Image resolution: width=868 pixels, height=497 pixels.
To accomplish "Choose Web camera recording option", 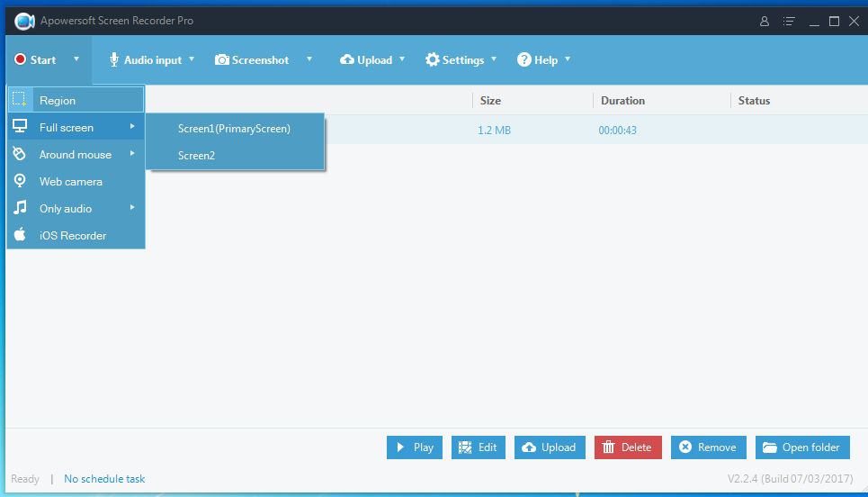I will pos(70,182).
